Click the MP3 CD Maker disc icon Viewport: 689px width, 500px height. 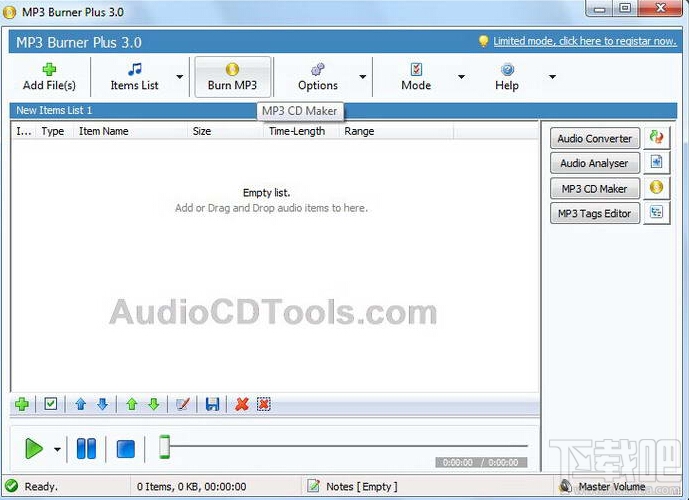coord(656,188)
